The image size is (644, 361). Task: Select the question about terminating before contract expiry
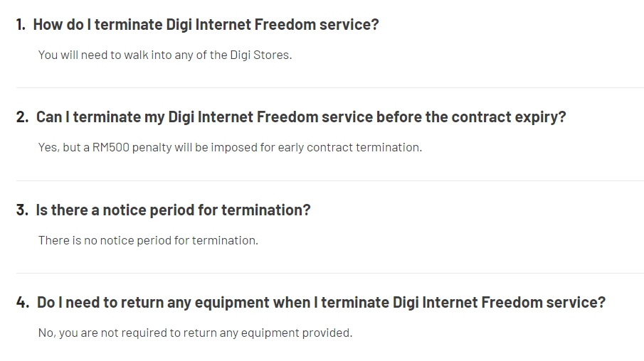click(301, 117)
